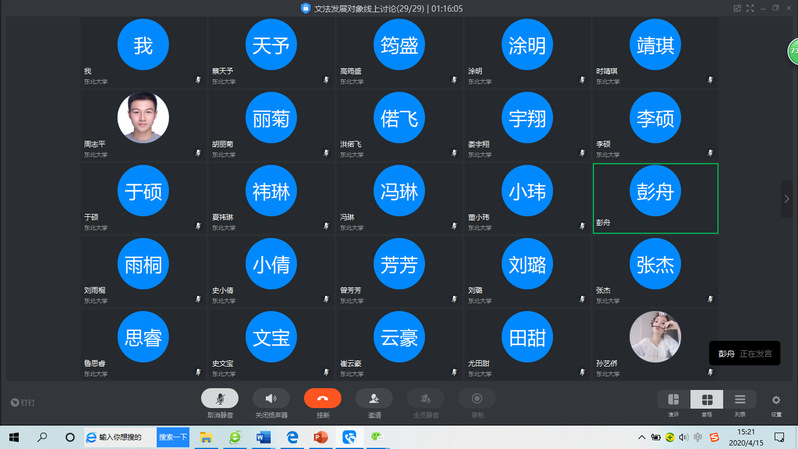Select the grid view layout
798x449 pixels.
(706, 400)
